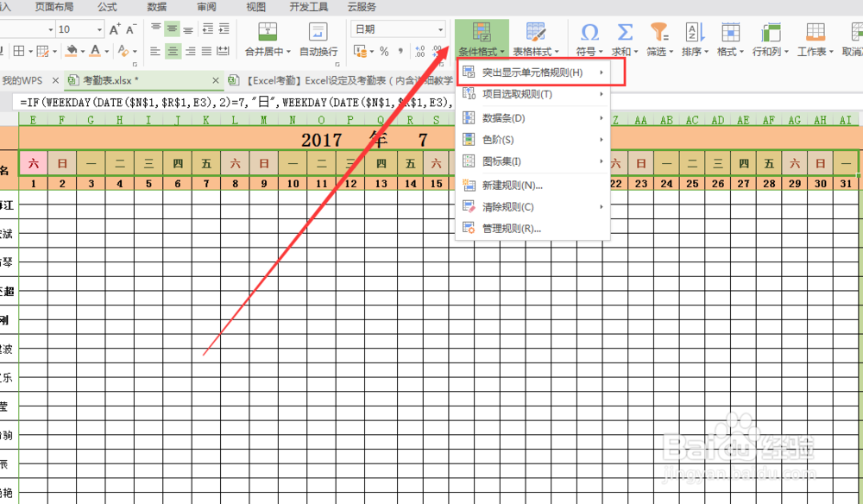Image resolution: width=863 pixels, height=504 pixels.
Task: Open the 日期 number format dropdown
Action: (x=440, y=29)
